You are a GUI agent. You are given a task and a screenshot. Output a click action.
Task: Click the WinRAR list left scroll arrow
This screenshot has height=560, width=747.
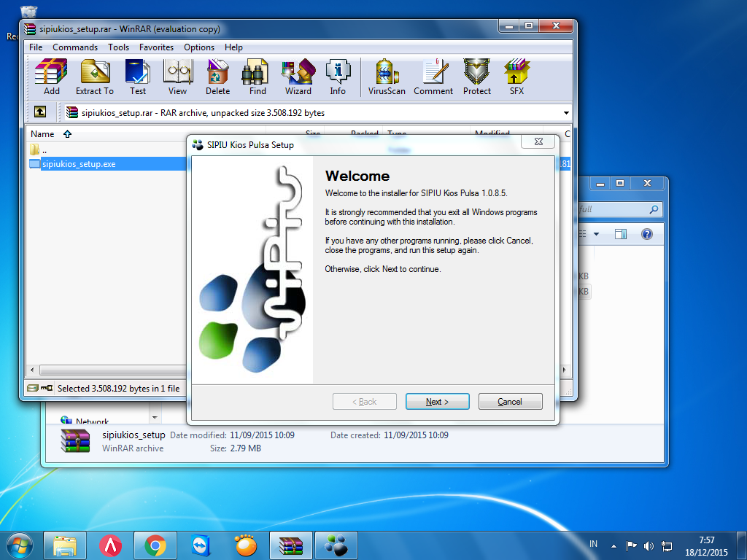(x=32, y=370)
